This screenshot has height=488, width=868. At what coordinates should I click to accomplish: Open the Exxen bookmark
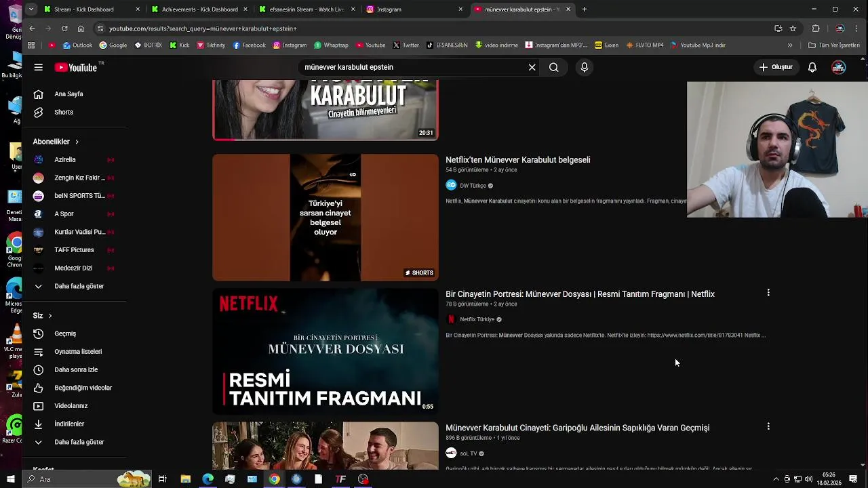[606, 45]
